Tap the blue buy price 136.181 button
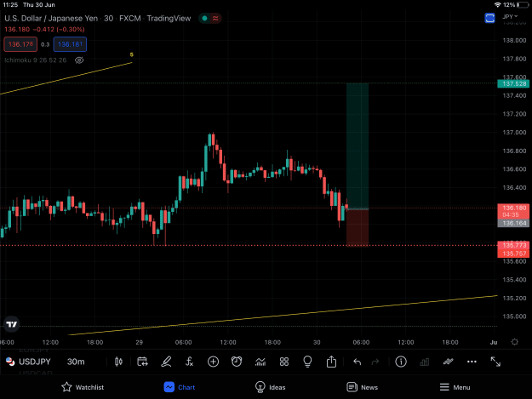This screenshot has height=399, width=532. (x=70, y=44)
